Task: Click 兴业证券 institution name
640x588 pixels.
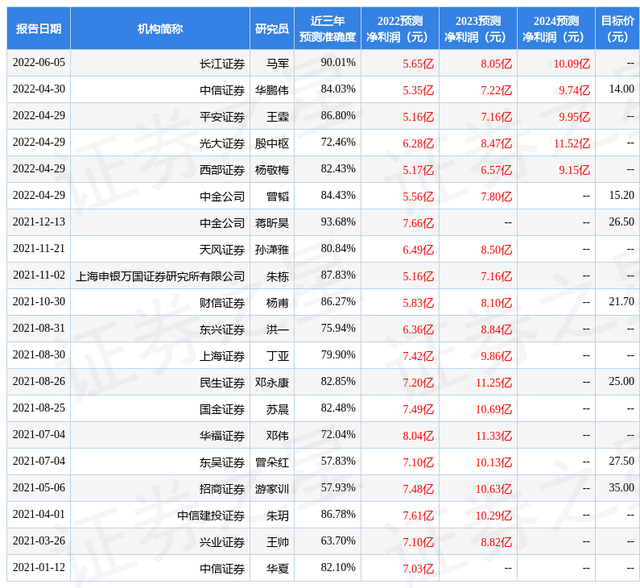Action: 222,542
